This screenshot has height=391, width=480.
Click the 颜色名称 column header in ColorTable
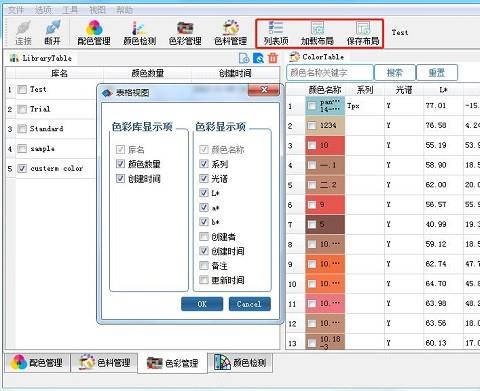coord(325,89)
